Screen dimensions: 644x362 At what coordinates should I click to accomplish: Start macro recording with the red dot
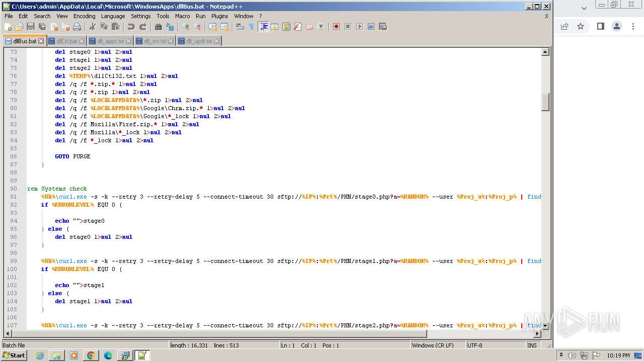[x=336, y=27]
